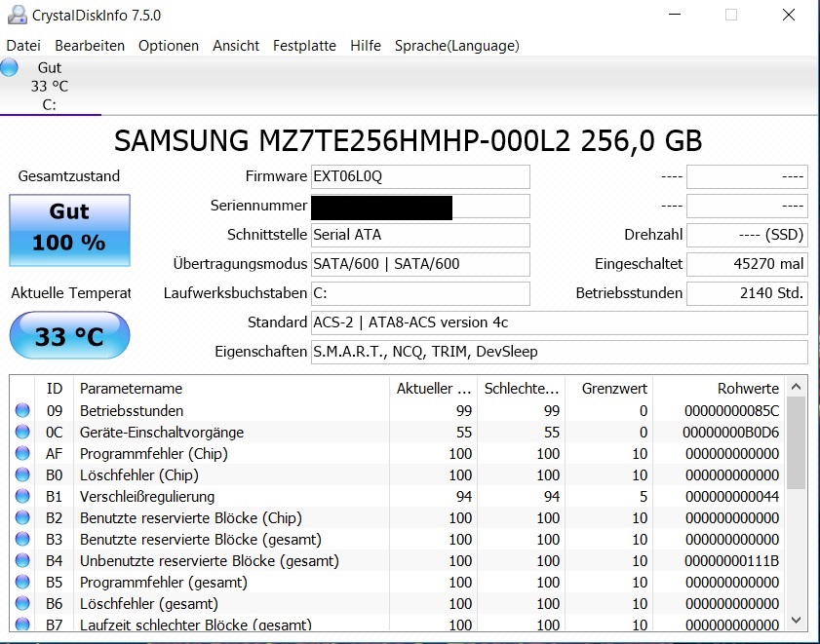Close the CrystalDiskInfo window

point(789,15)
